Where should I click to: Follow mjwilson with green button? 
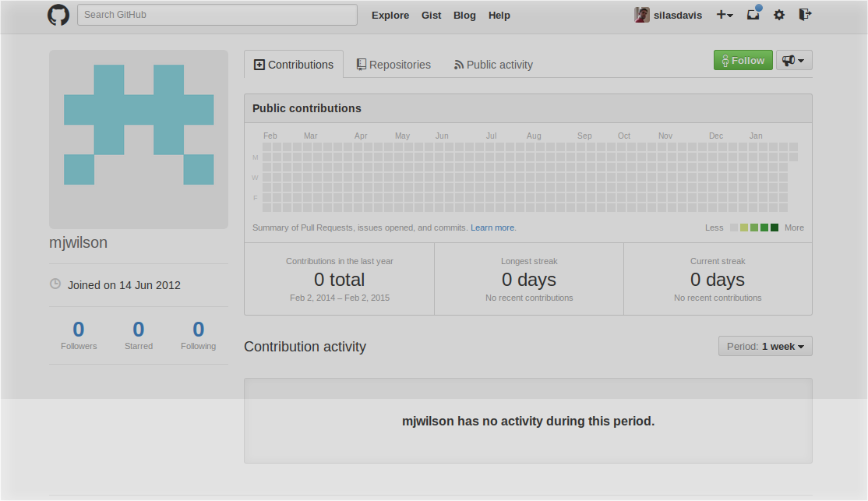tap(743, 60)
